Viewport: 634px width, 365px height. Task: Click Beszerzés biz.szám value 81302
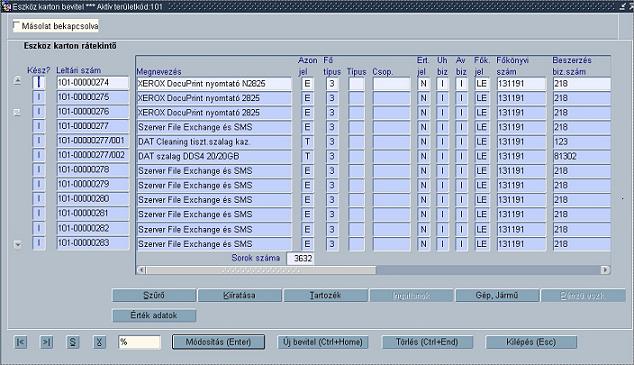(x=581, y=156)
